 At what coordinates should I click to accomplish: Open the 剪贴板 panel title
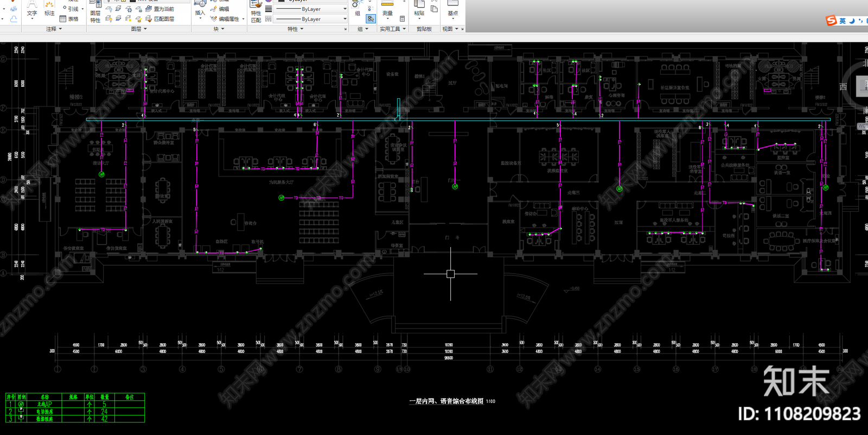(x=424, y=29)
